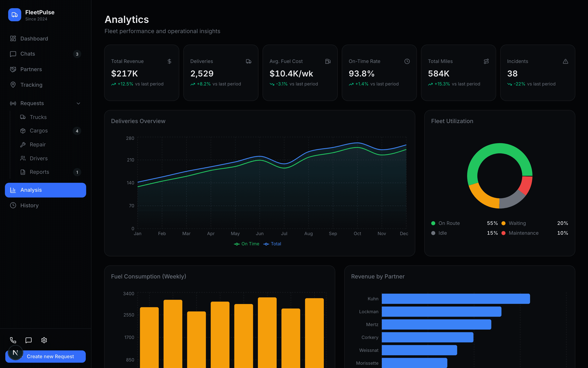Viewport: 588px width, 368px height.
Task: Click the Cargos box icon
Action: [x=23, y=131]
